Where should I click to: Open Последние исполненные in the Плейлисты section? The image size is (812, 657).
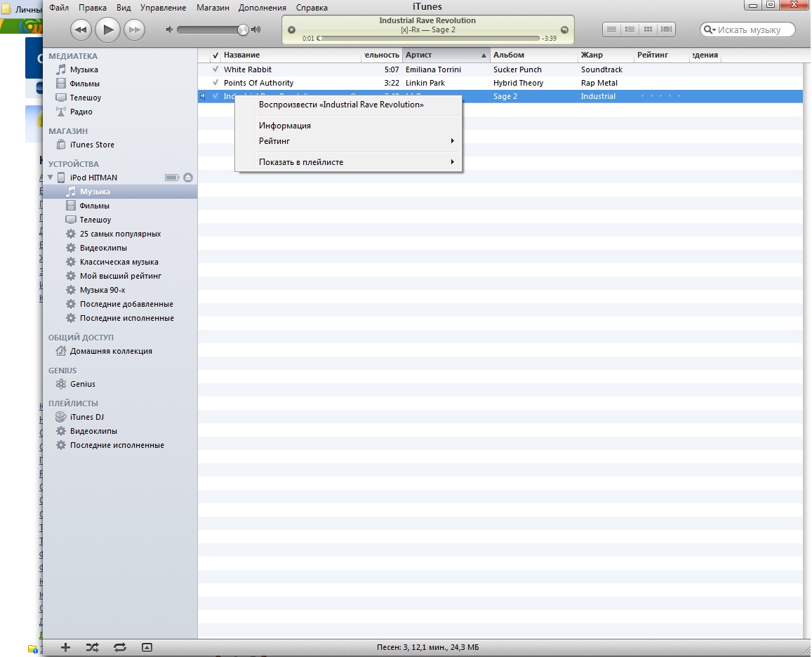tap(117, 444)
